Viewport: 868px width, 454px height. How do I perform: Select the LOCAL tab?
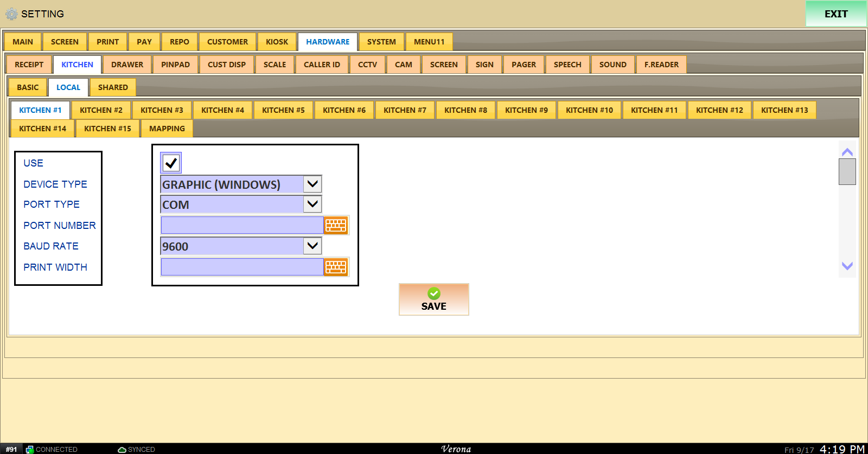(68, 87)
